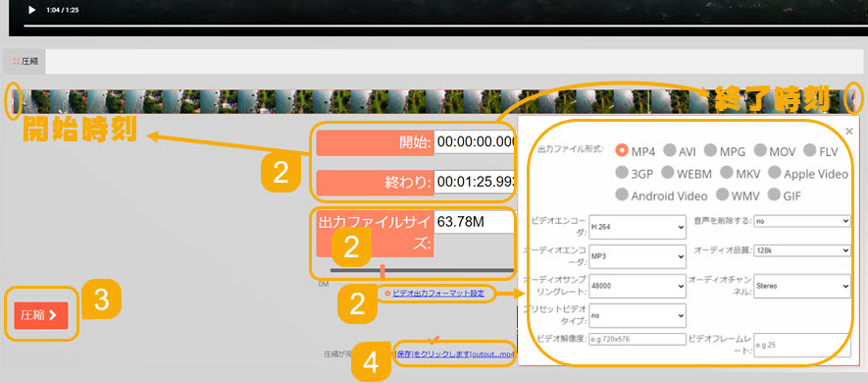Click the 保存 download link

[456, 355]
